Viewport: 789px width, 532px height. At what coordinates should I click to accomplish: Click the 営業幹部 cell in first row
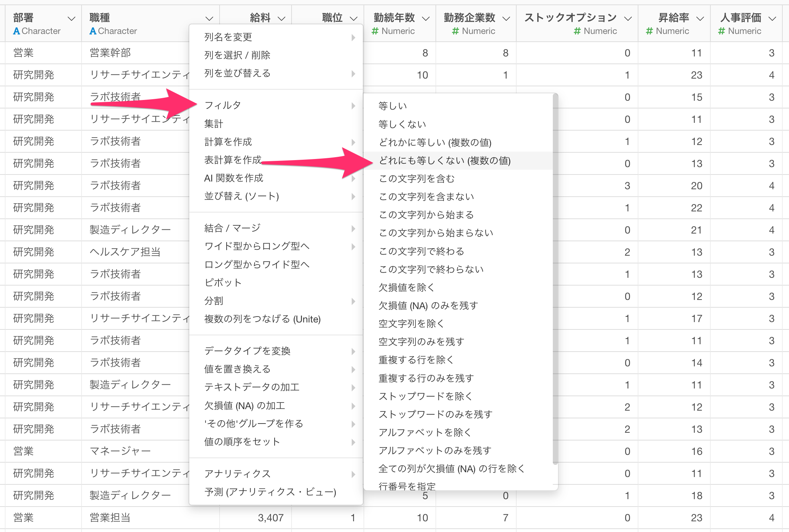pos(110,53)
